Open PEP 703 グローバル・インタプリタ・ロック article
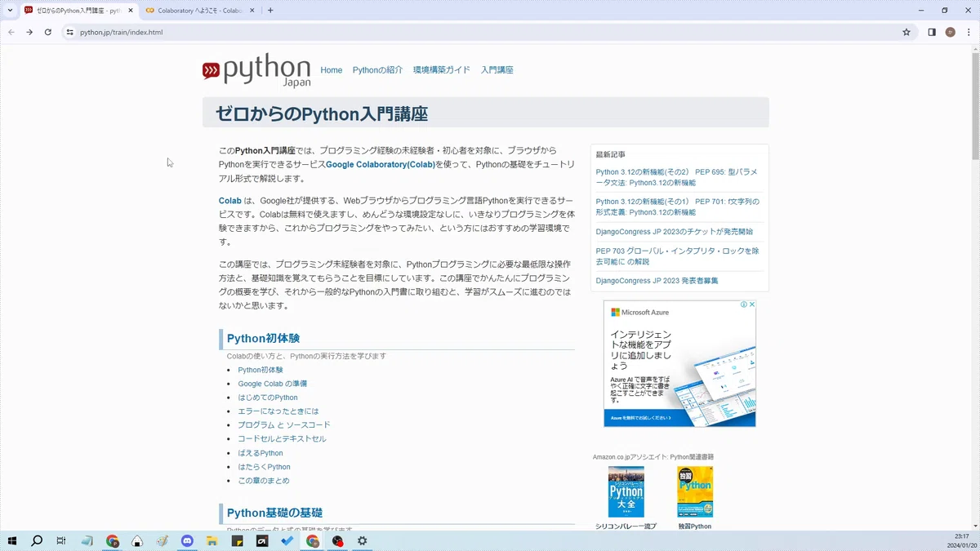Image resolution: width=980 pixels, height=551 pixels. [677, 256]
